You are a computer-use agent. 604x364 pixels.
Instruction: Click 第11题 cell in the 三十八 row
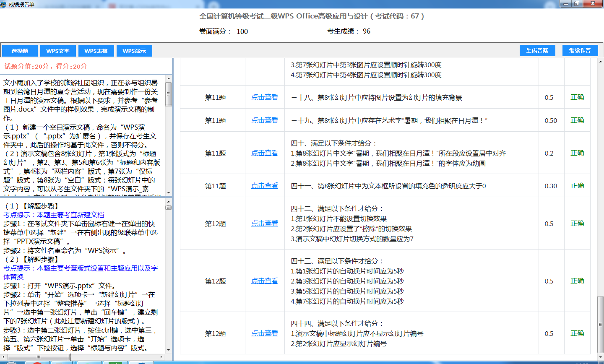point(216,98)
